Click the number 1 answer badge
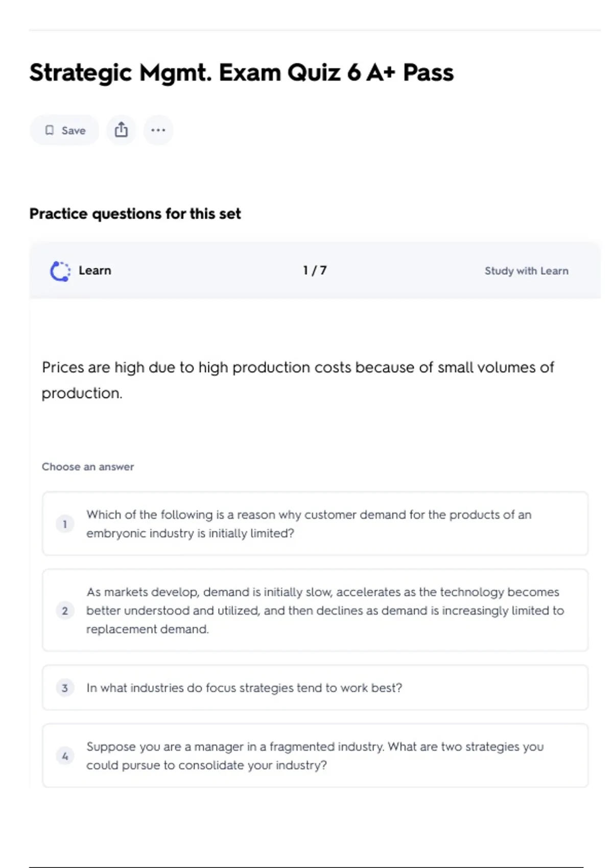Viewport: 613px width, 868px height. tap(65, 524)
